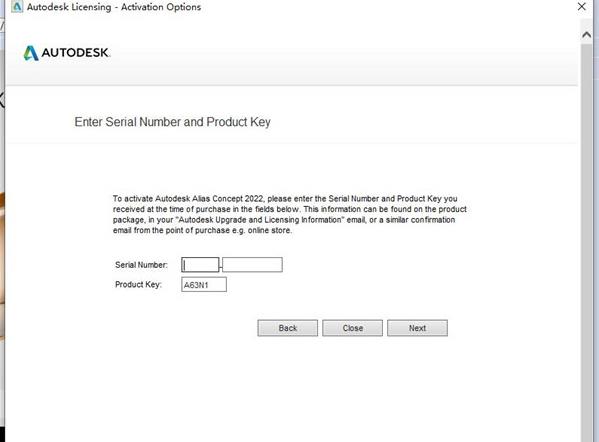The image size is (599, 442).
Task: Click the Close button beside Back
Action: [x=352, y=328]
